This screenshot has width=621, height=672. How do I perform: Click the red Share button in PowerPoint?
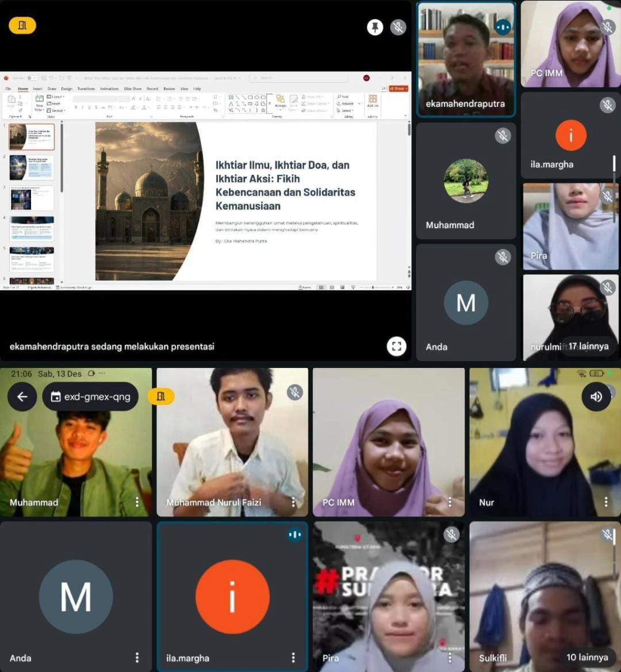coord(398,89)
